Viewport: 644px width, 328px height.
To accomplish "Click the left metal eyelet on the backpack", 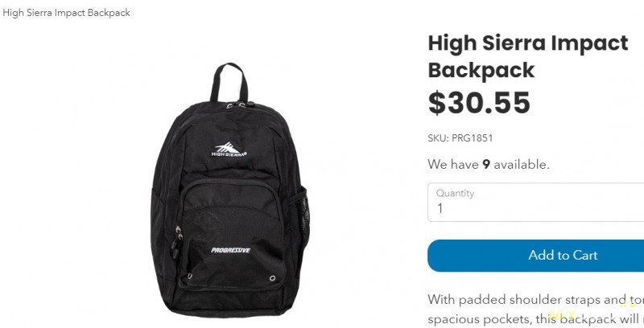I will click(x=190, y=276).
